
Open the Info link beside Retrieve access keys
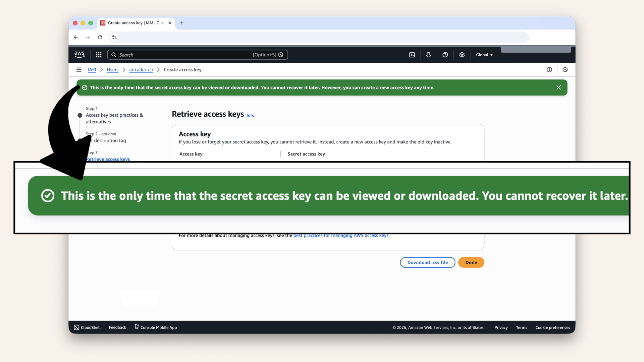tap(250, 115)
